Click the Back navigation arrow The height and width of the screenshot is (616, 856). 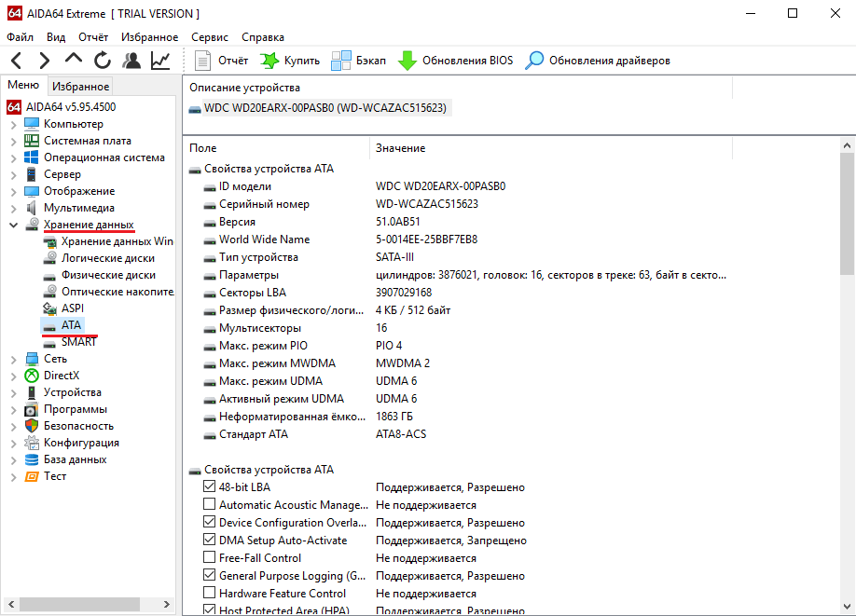point(17,61)
